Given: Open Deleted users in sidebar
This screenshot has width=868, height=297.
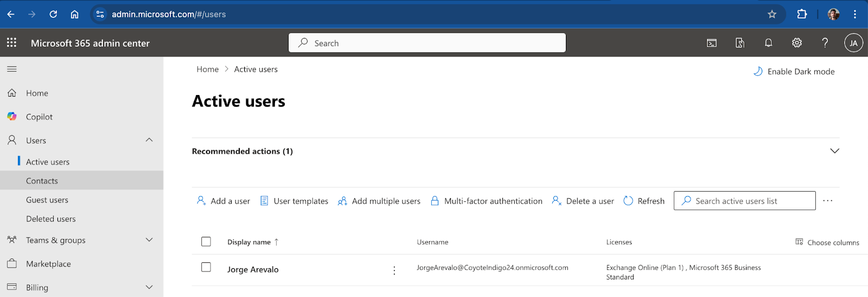Looking at the screenshot, I should pos(51,219).
